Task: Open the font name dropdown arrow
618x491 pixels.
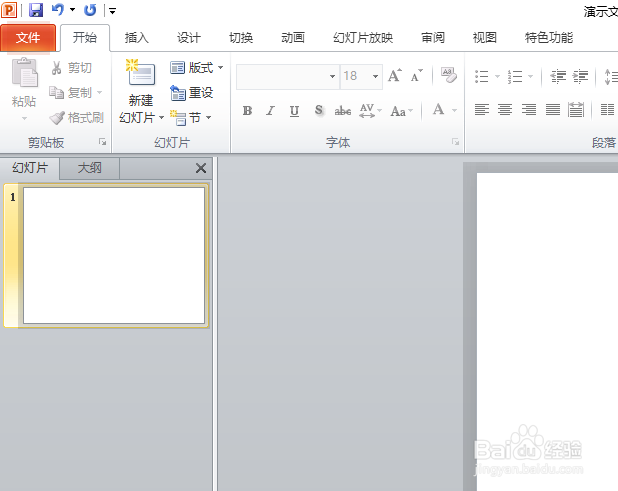Action: pos(333,76)
